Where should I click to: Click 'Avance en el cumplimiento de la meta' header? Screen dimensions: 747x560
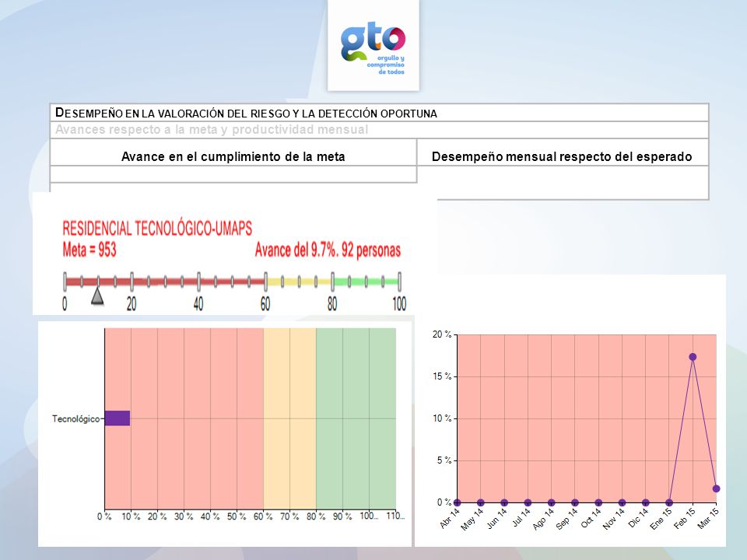tap(233, 156)
